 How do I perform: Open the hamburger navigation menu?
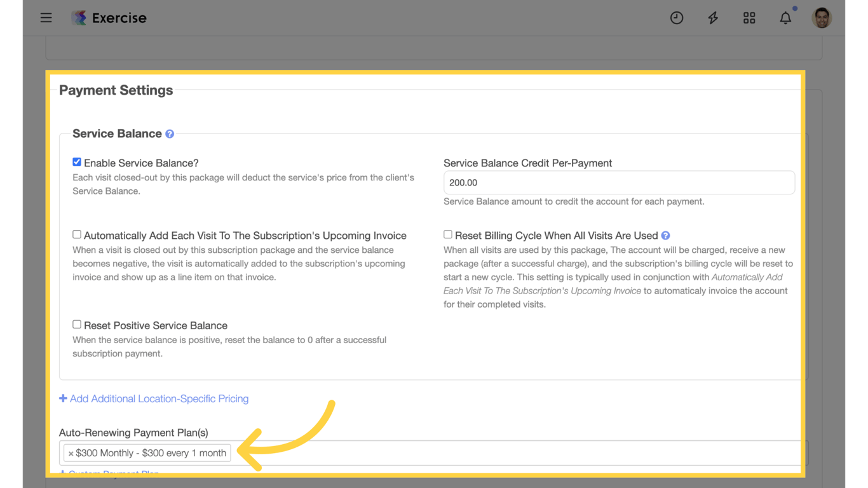pyautogui.click(x=46, y=17)
